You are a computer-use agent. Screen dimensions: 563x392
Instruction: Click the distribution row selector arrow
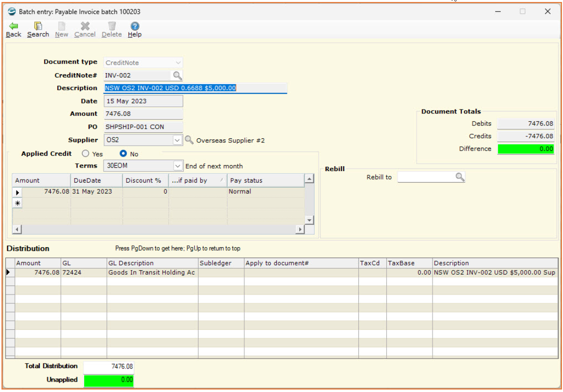(x=9, y=273)
